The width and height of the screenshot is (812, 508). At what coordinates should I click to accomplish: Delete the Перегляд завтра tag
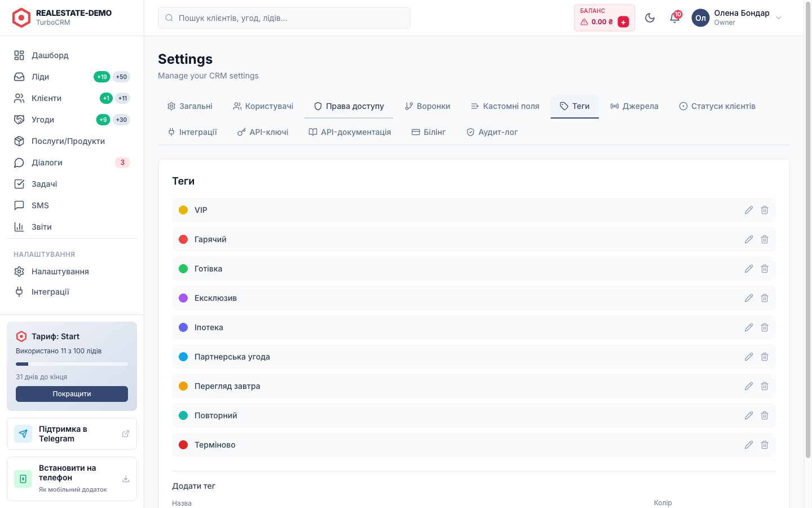765,386
